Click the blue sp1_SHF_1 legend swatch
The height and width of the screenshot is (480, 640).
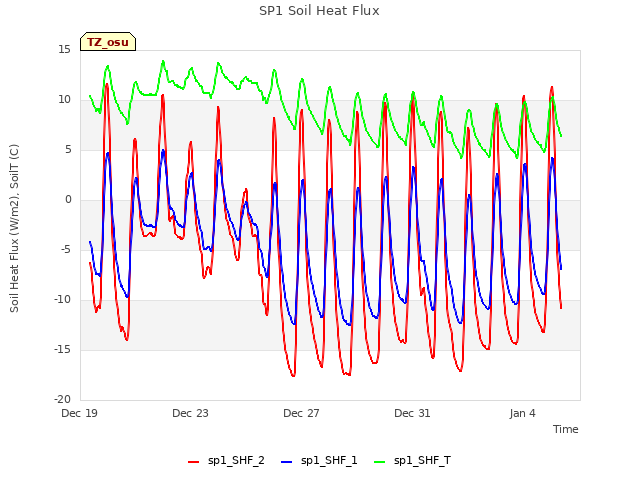tap(287, 462)
